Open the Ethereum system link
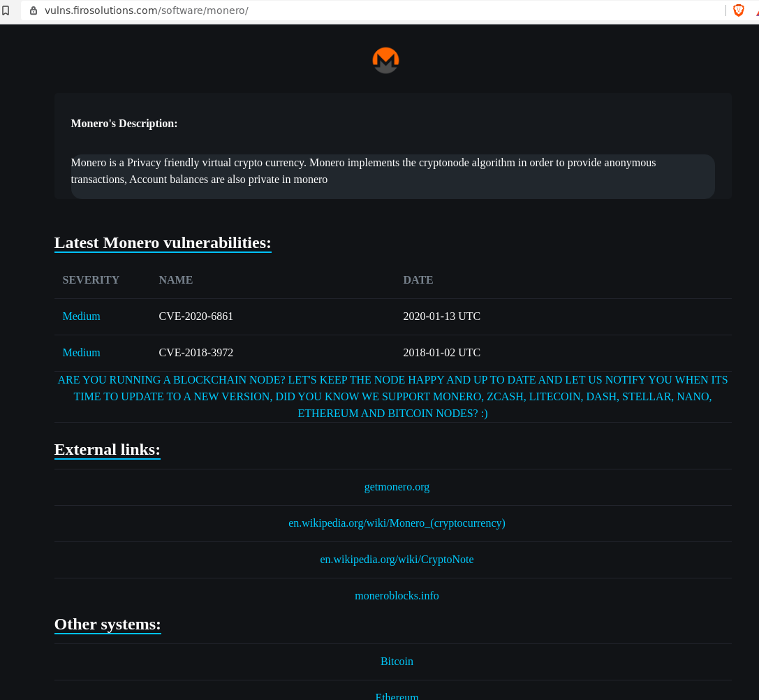The image size is (759, 700). tap(397, 696)
